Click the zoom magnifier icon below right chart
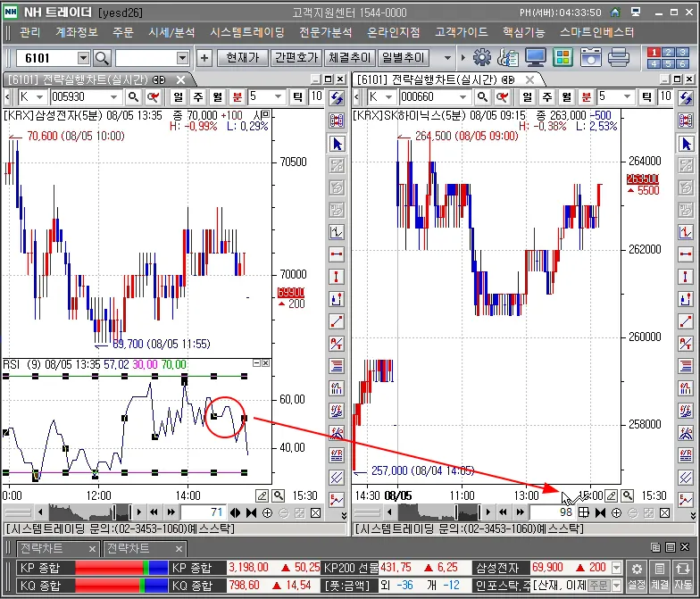Image resolution: width=700 pixels, height=599 pixels. click(628, 495)
